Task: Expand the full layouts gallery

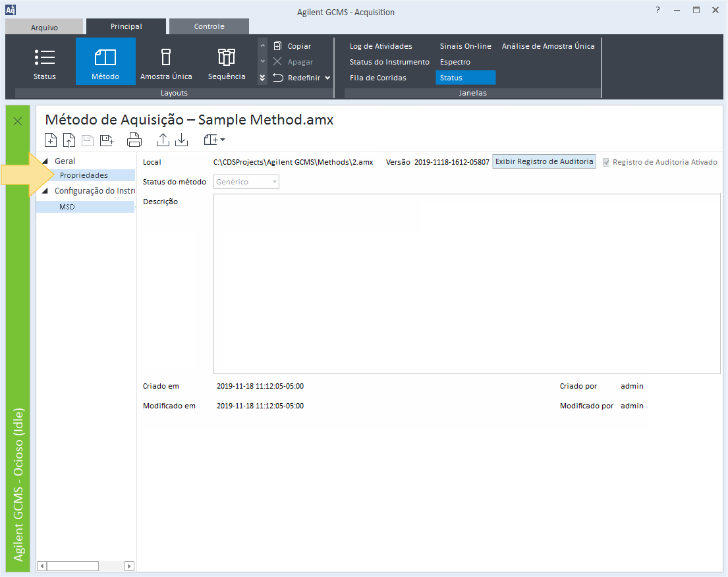Action: tap(262, 78)
